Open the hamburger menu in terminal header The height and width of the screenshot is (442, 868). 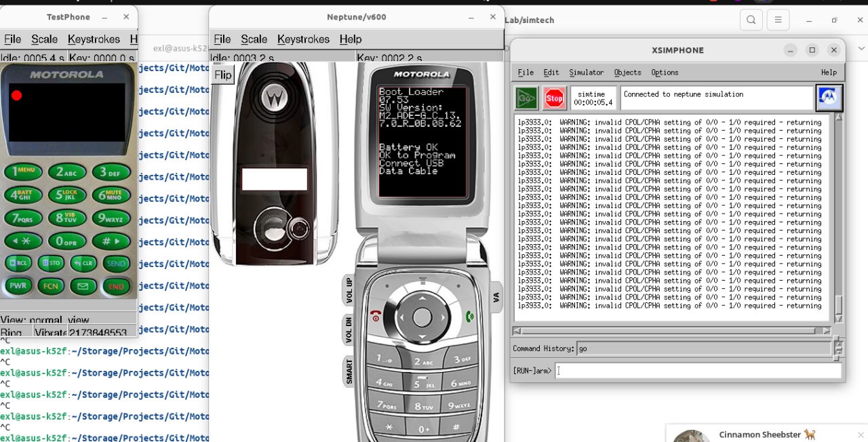[778, 20]
